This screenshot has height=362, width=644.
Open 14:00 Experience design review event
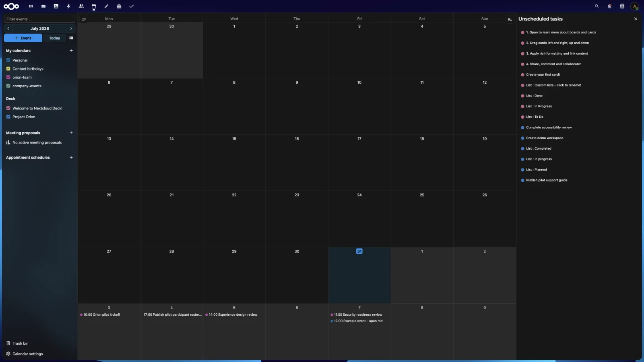point(234,315)
